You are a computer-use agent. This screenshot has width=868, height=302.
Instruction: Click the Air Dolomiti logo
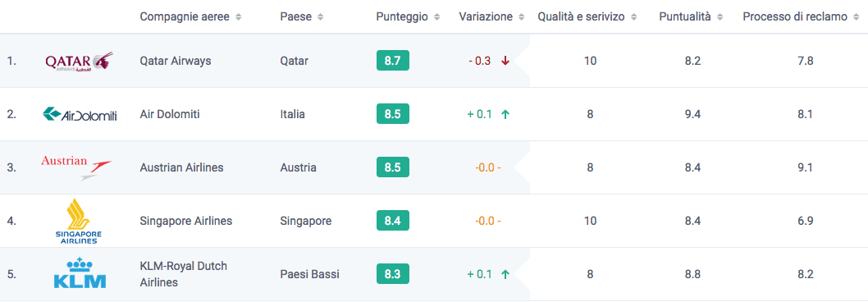click(x=80, y=114)
